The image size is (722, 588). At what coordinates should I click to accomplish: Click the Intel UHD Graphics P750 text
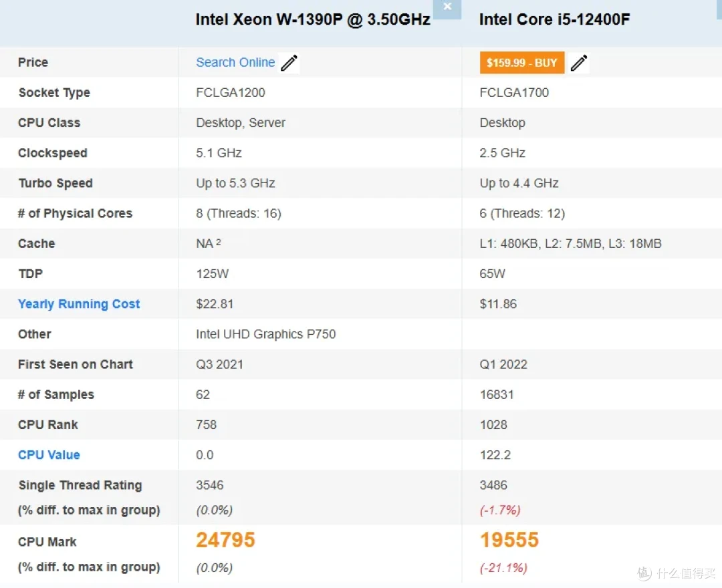(265, 334)
